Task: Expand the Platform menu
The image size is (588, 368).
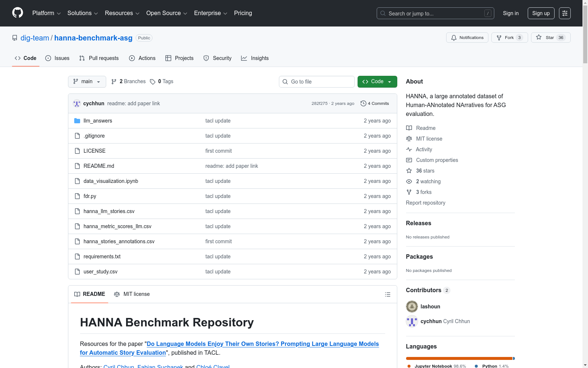Action: (x=46, y=13)
